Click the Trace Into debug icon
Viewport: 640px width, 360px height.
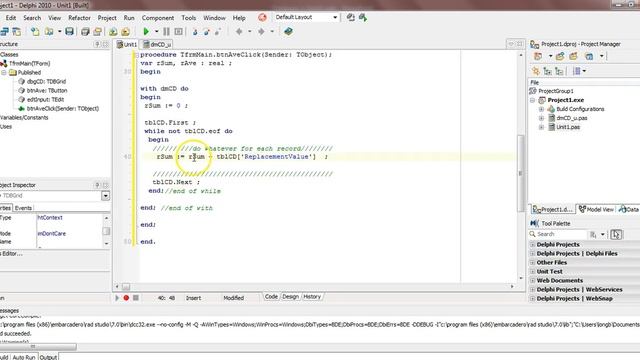click(x=195, y=31)
